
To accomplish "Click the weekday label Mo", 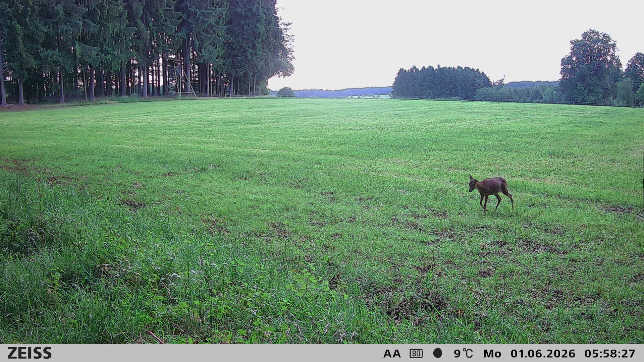I will (x=492, y=354).
